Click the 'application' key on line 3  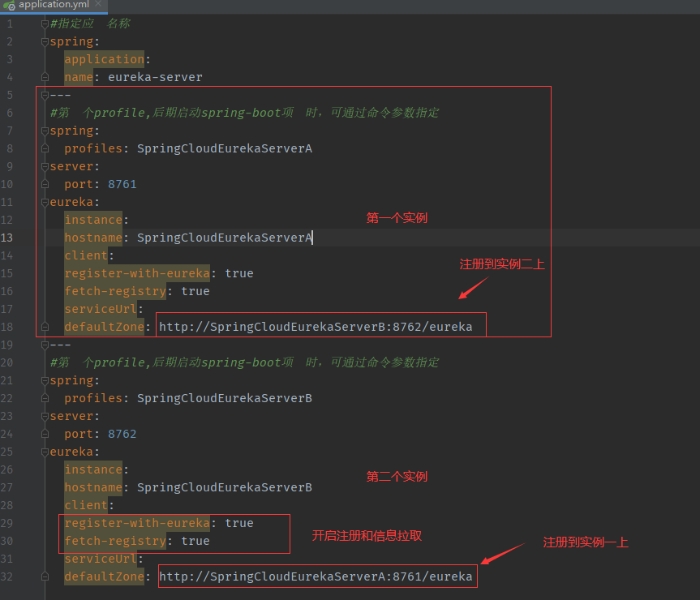click(104, 59)
